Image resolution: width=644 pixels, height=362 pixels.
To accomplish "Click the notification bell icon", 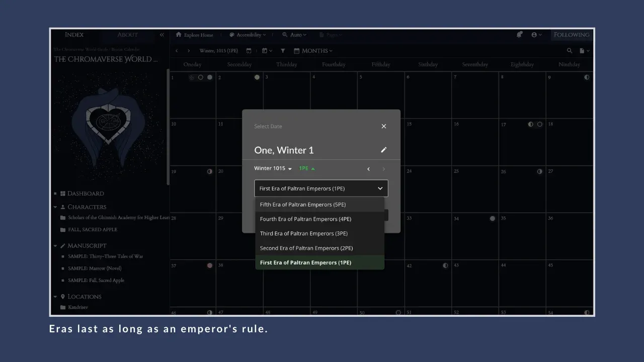I will coord(519,35).
